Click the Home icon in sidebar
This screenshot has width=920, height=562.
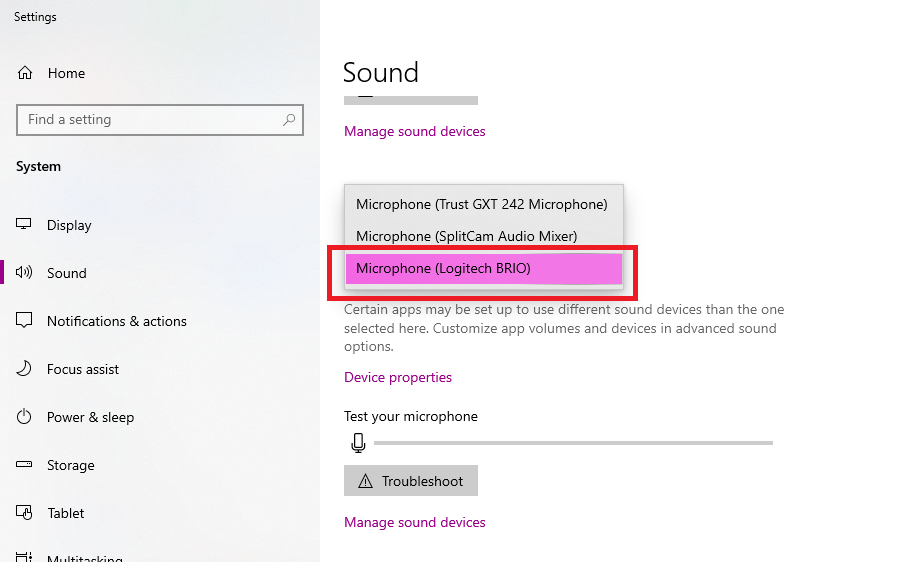pyautogui.click(x=25, y=73)
